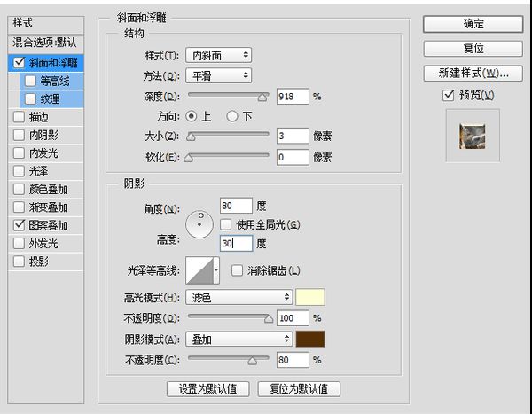Enable 使用全局光 checkbox

pyautogui.click(x=225, y=224)
